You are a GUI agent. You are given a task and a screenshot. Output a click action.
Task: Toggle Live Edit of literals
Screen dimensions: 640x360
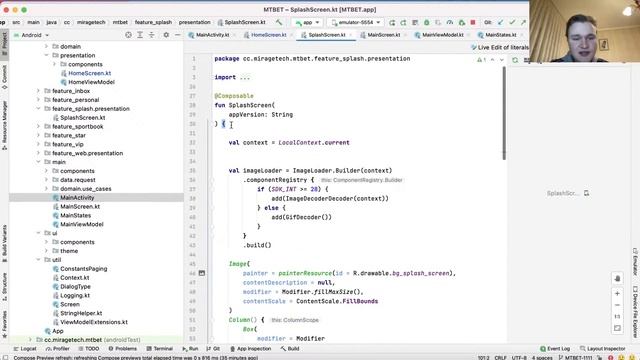coord(500,48)
